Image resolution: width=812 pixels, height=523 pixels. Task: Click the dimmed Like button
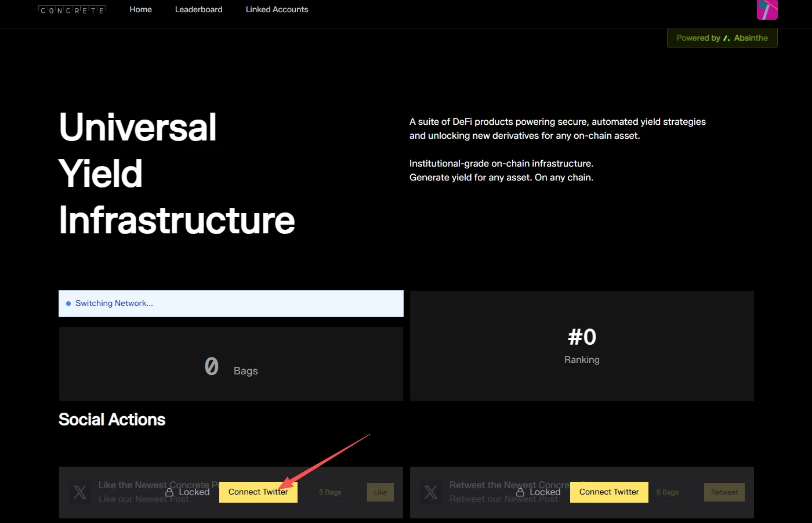(380, 492)
